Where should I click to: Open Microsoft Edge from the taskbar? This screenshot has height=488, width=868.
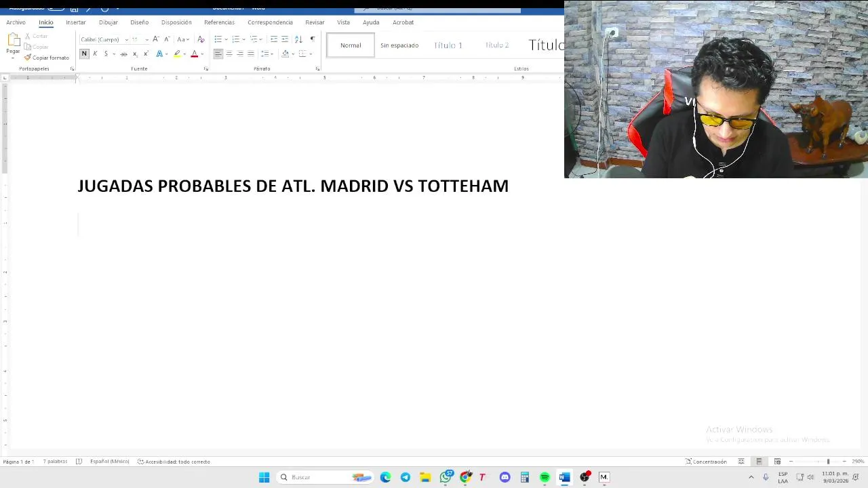click(x=385, y=477)
